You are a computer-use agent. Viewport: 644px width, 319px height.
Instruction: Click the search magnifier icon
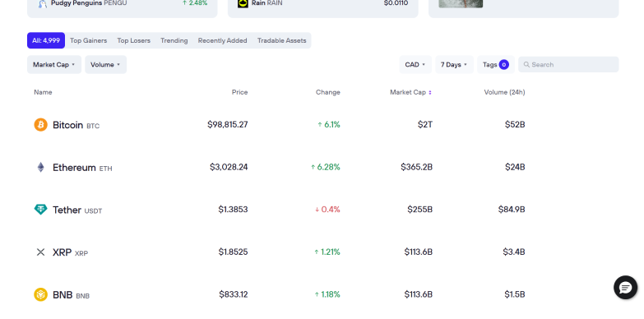[526, 64]
